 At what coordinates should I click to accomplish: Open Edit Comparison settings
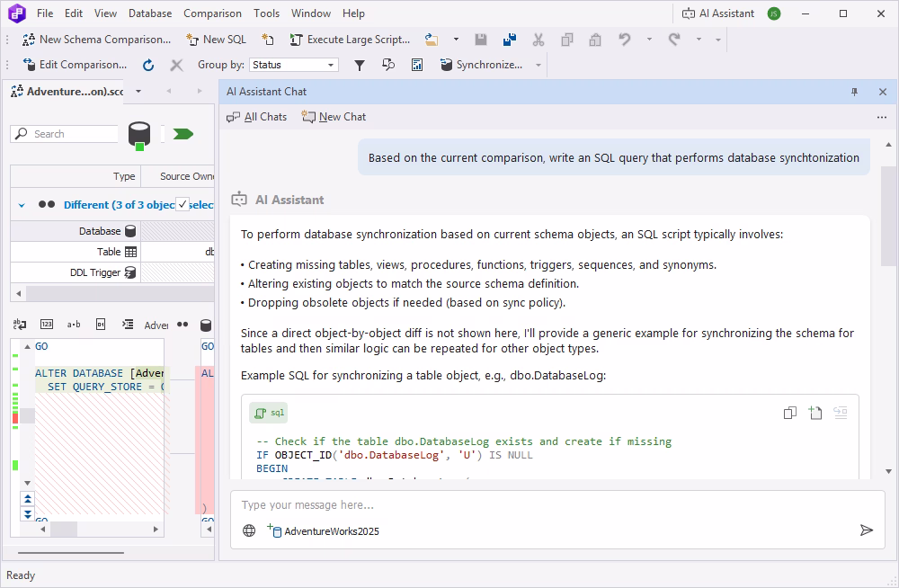(75, 65)
